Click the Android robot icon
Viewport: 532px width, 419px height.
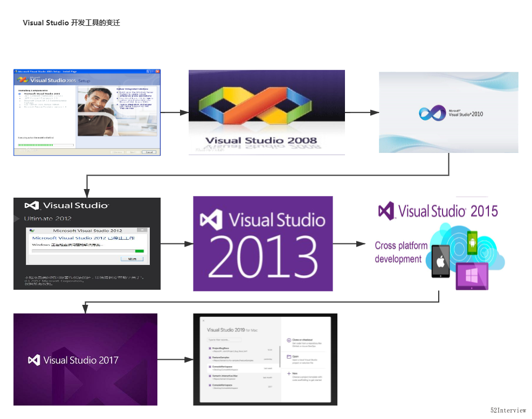(x=472, y=242)
